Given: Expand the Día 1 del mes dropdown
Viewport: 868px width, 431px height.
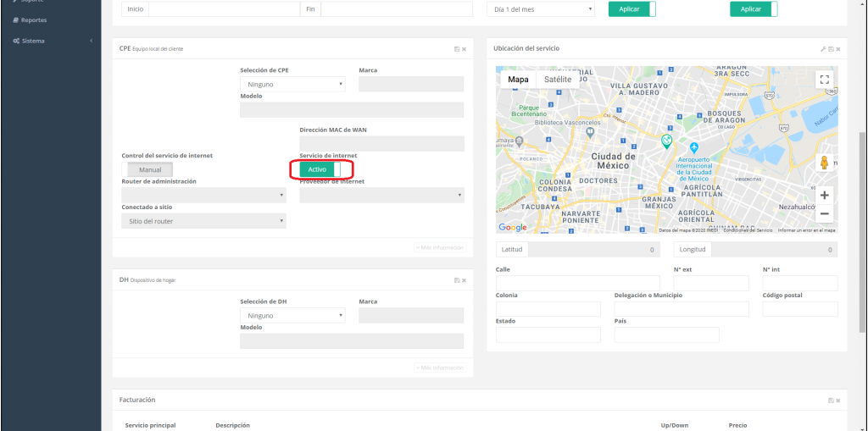Looking at the screenshot, I should coord(543,8).
